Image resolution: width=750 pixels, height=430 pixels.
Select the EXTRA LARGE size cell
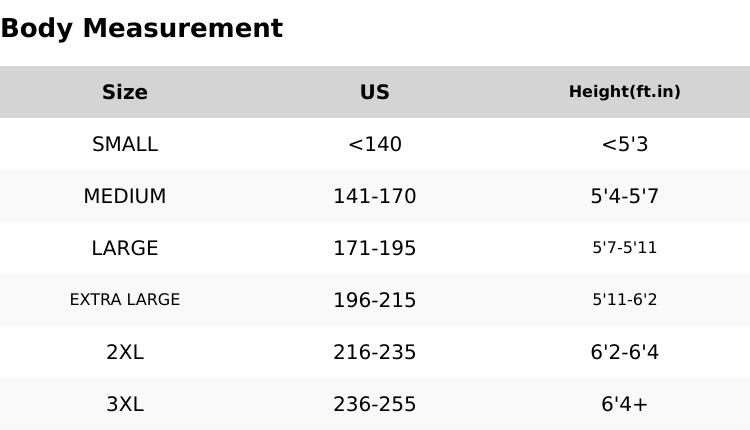(x=125, y=300)
